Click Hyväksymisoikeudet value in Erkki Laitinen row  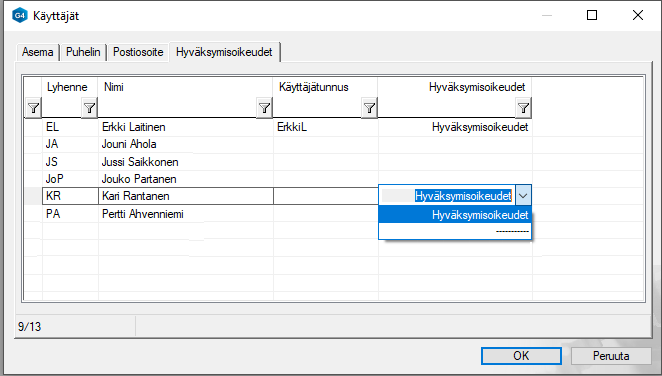(x=455, y=127)
